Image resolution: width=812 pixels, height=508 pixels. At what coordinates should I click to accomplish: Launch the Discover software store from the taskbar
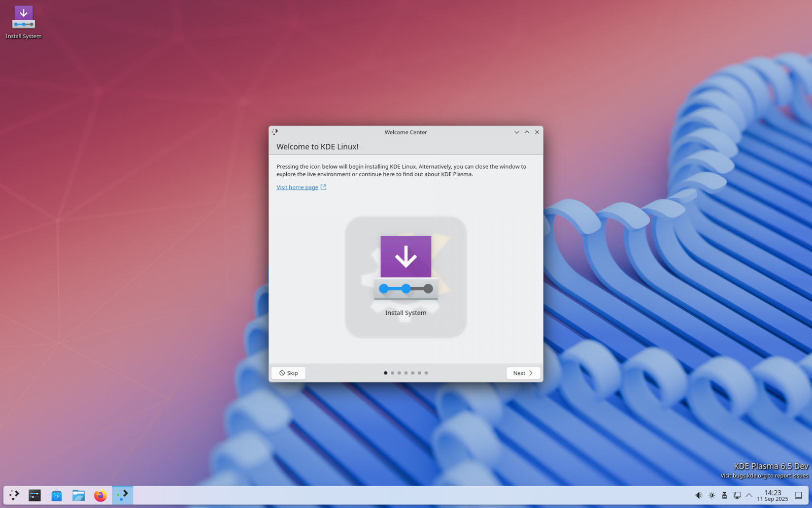coord(56,495)
